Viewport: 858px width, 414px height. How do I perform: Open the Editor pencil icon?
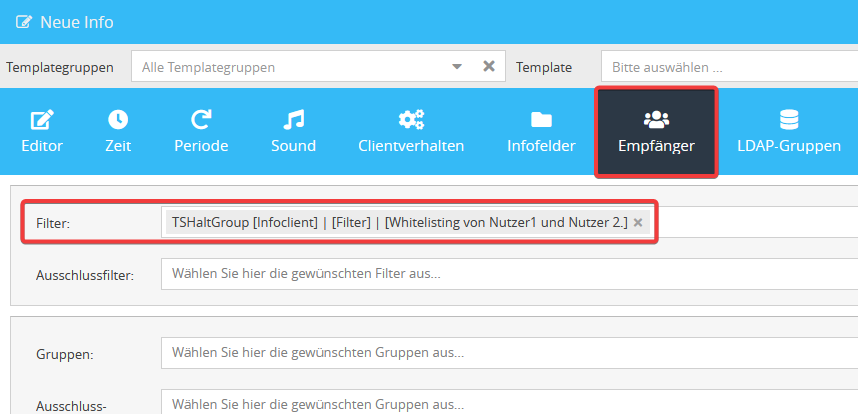pyautogui.click(x=41, y=120)
